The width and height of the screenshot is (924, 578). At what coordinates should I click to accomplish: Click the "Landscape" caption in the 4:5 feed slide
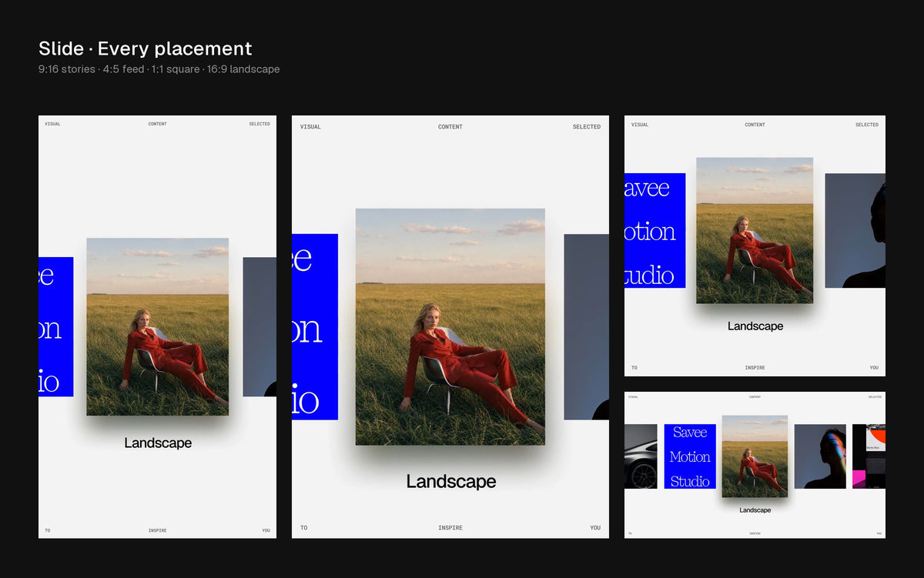[451, 482]
